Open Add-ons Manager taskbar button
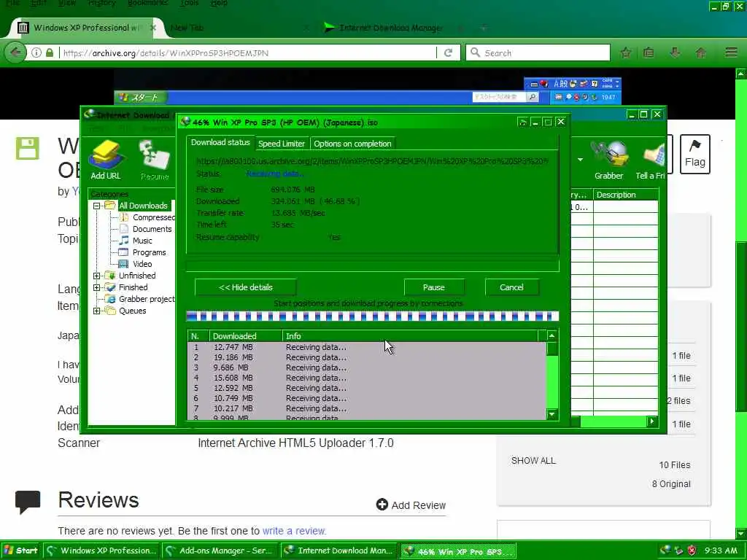 tap(220, 551)
